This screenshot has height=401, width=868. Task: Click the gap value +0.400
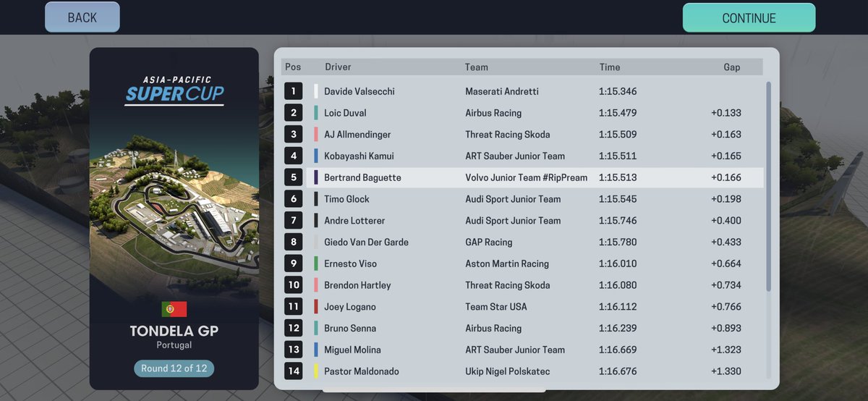(726, 221)
